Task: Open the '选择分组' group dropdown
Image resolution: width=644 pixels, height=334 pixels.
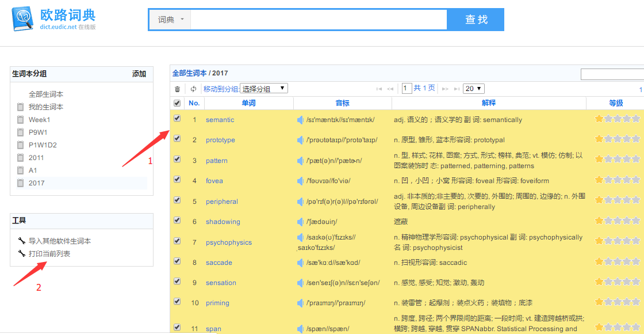Action: tap(263, 89)
